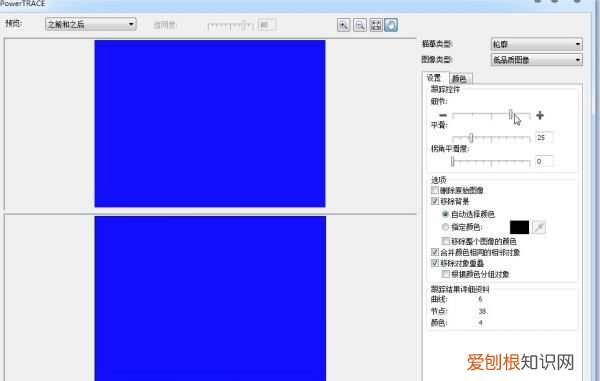
Task: Click the minus icon to decrease detail
Action: point(443,115)
